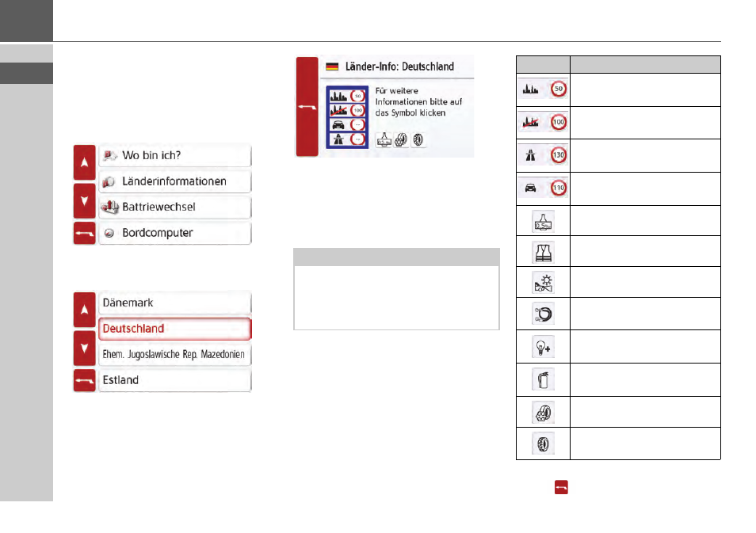Open the 'Wo bin ich?' menu entry
Screen dimensions: 756x533
[x=174, y=156]
